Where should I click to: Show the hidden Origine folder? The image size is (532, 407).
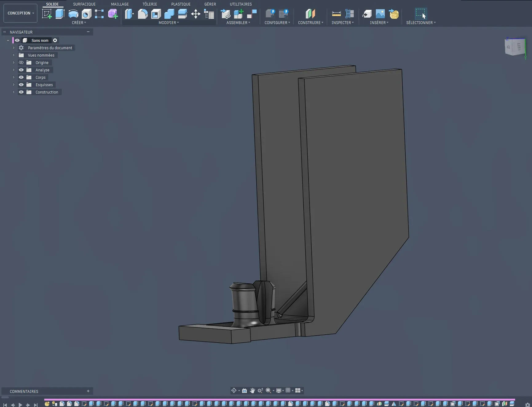[x=21, y=62]
